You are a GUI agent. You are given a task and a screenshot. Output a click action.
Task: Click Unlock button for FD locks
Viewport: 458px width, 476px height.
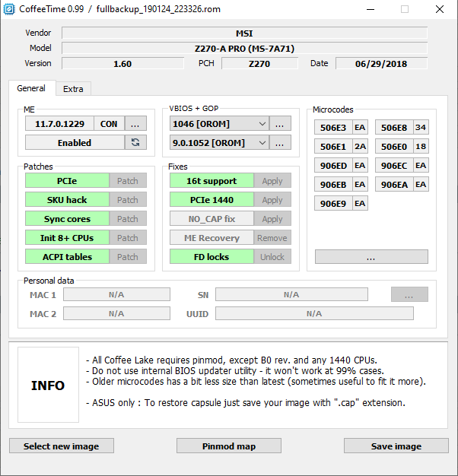[x=272, y=256]
